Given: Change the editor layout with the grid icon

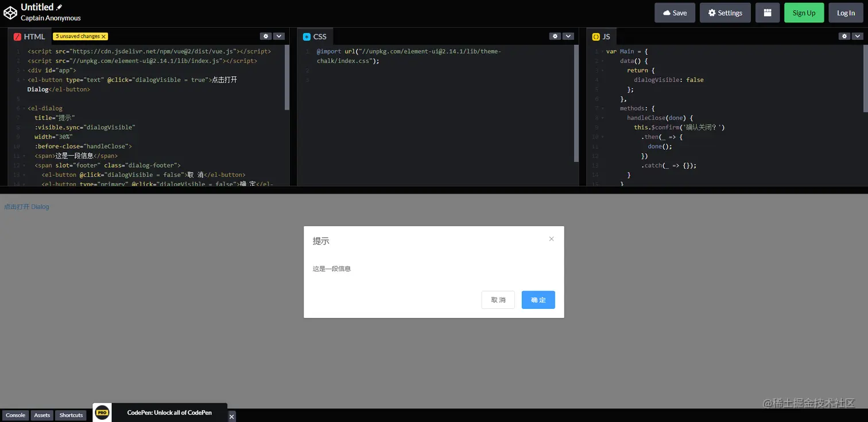Looking at the screenshot, I should (768, 13).
